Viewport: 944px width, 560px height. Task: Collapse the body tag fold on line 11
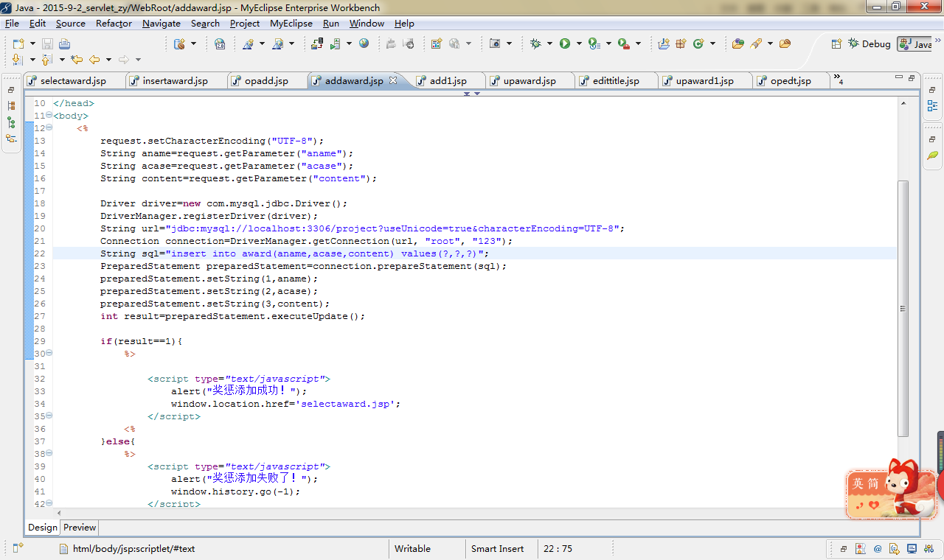click(x=49, y=115)
